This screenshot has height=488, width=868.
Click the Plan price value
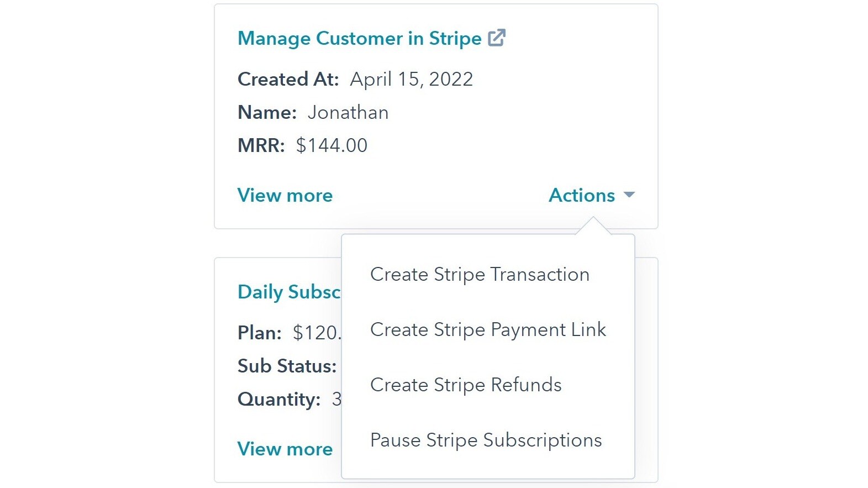pyautogui.click(x=317, y=333)
